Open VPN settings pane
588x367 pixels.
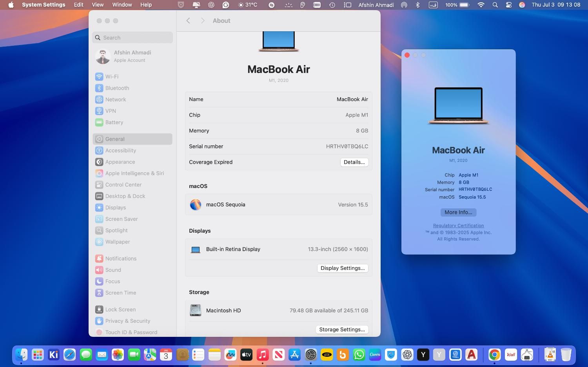click(132, 111)
